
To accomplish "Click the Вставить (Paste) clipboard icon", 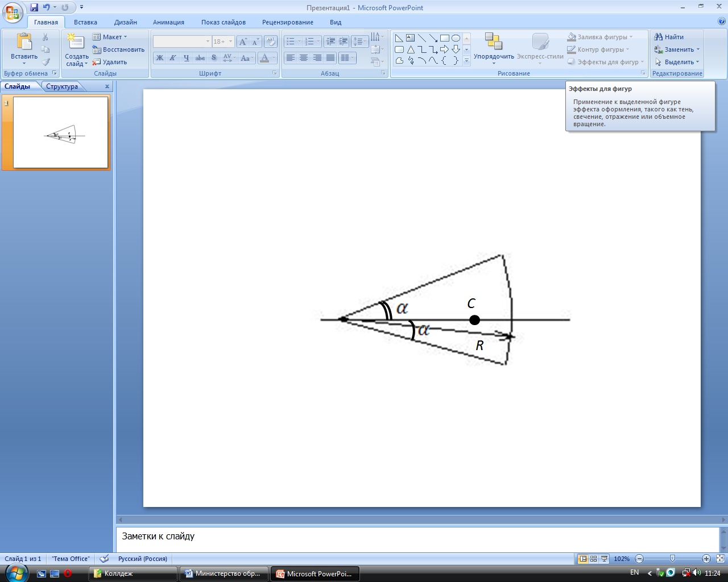I will [x=24, y=42].
